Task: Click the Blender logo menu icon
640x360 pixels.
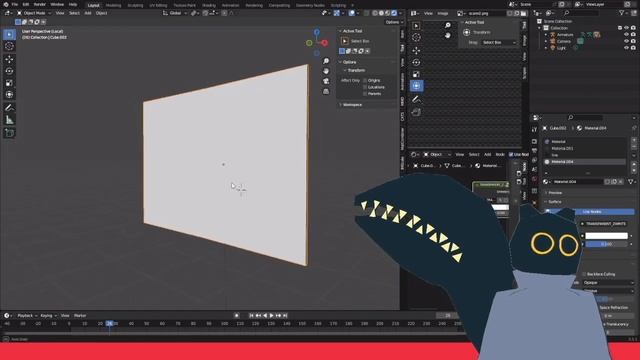Action: (x=5, y=4)
